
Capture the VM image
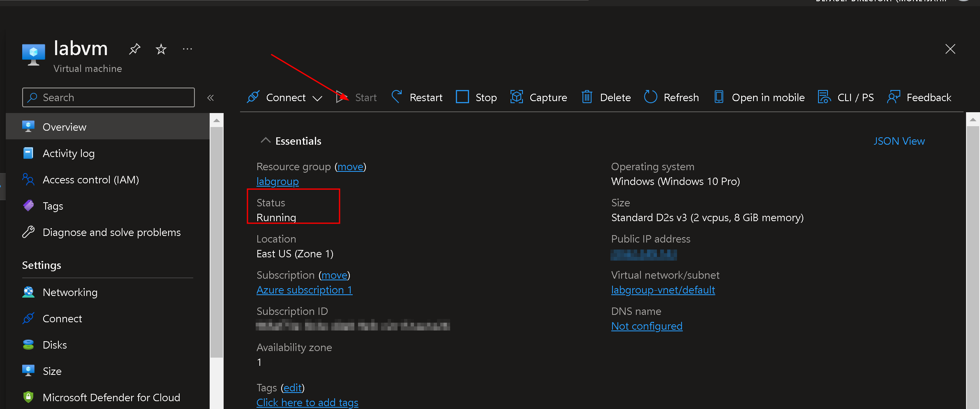[x=539, y=97]
